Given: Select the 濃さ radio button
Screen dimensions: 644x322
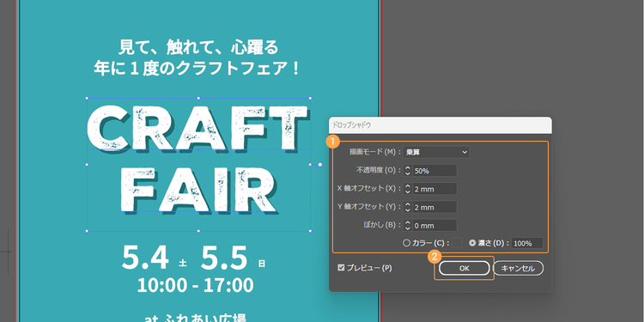Looking at the screenshot, I should pos(472,243).
